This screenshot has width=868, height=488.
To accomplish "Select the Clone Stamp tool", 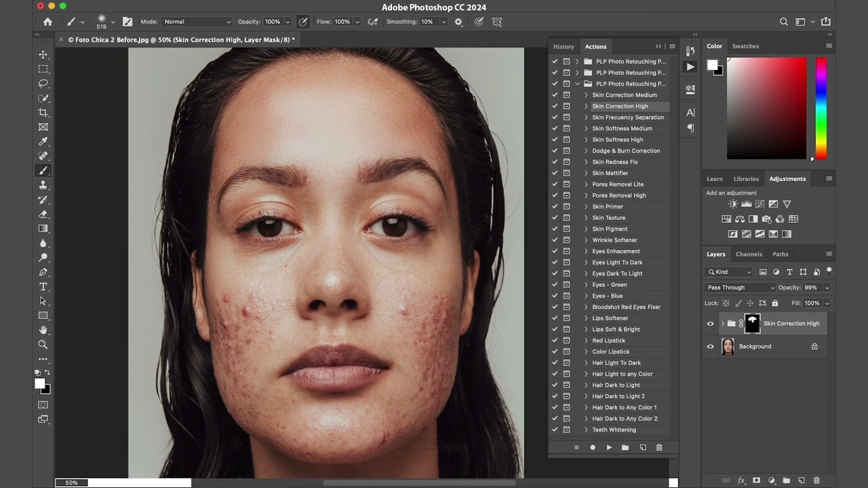I will 43,185.
